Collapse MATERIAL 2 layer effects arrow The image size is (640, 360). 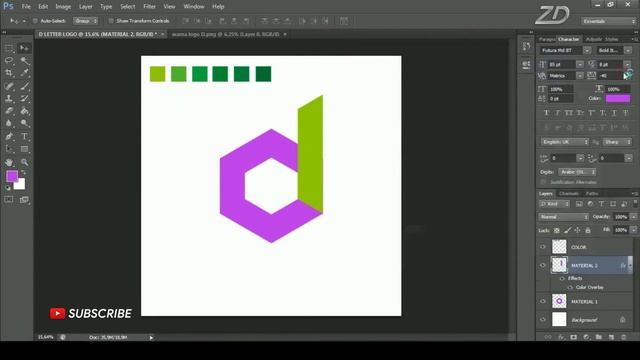click(x=630, y=265)
